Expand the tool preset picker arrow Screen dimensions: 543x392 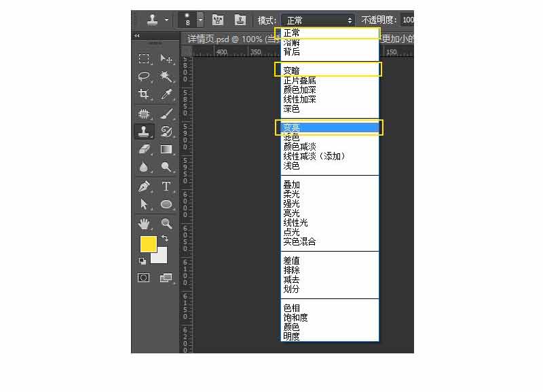(x=166, y=20)
